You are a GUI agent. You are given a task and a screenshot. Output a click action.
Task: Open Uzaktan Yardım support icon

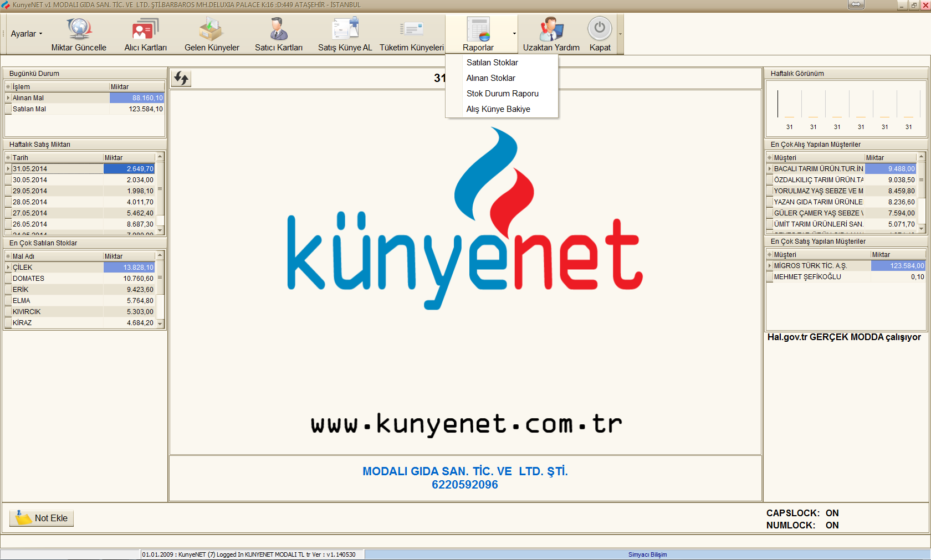(551, 29)
